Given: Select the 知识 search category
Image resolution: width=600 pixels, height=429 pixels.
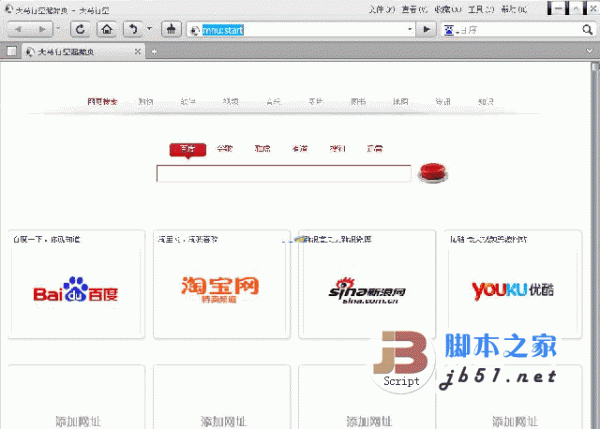Looking at the screenshot, I should click(486, 102).
